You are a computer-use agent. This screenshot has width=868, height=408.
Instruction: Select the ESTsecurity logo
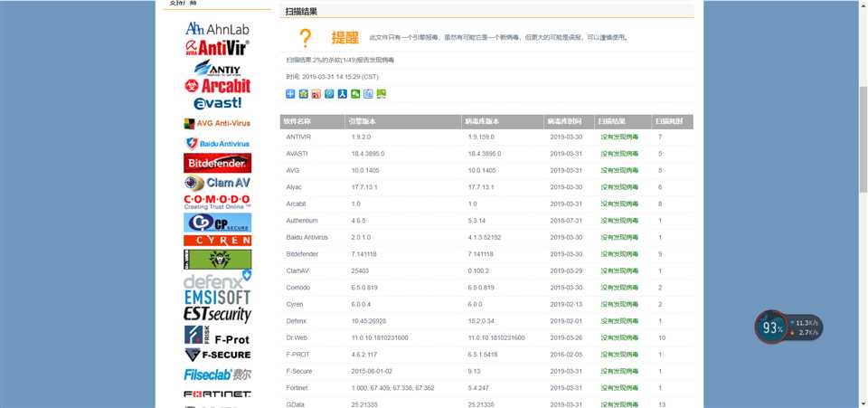(x=218, y=315)
